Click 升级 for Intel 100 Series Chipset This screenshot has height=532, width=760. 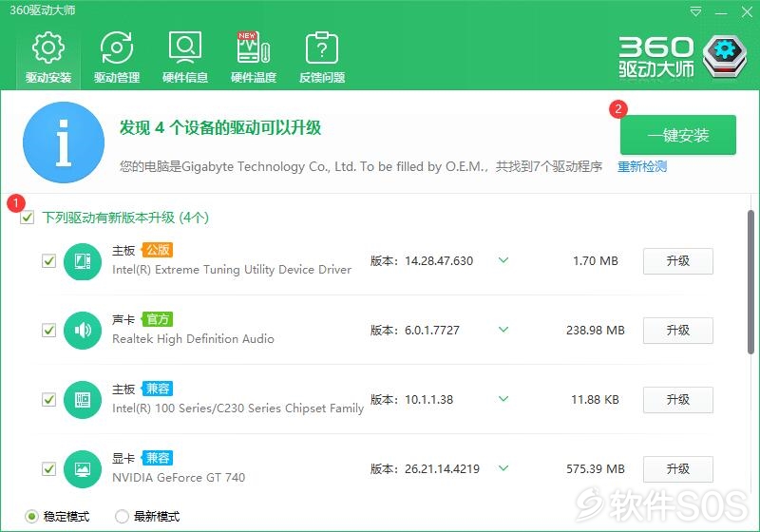point(678,400)
